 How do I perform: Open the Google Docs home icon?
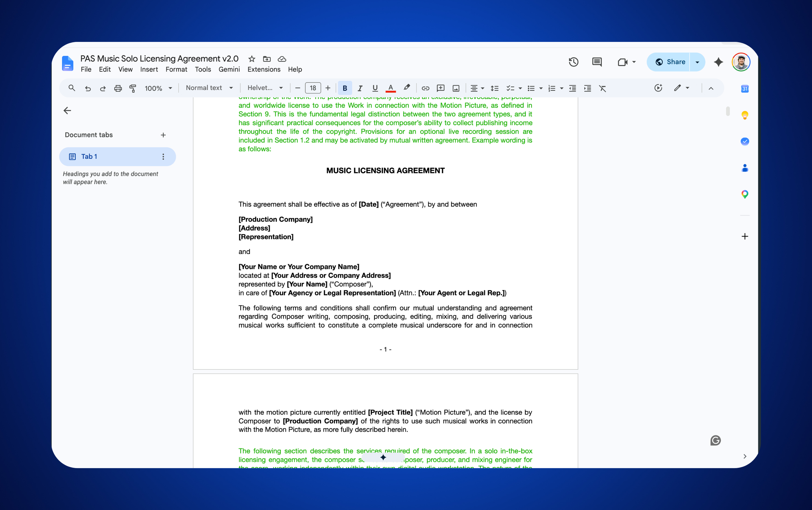click(x=68, y=63)
